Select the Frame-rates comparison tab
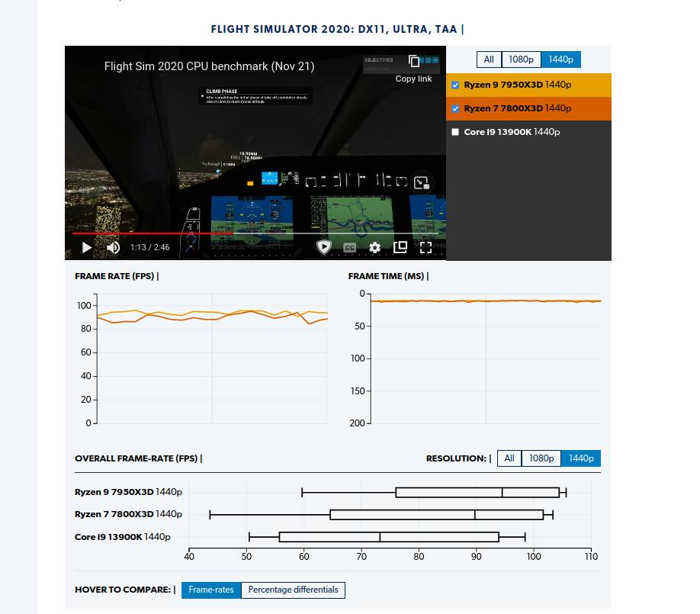The image size is (700, 614). coord(211,590)
